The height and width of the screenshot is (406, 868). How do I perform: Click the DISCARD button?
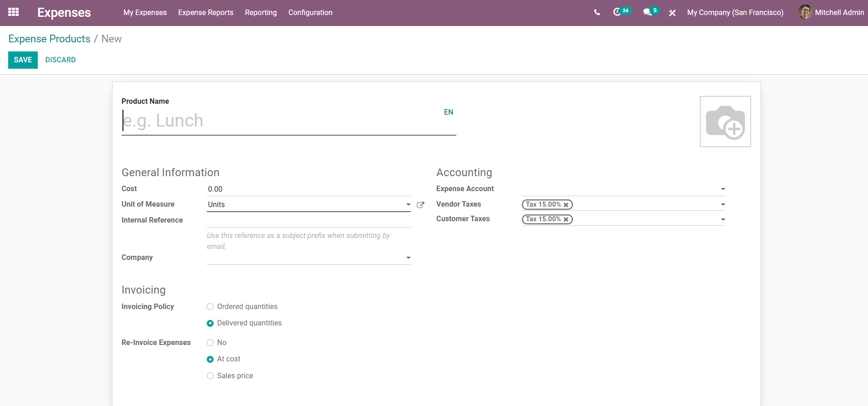pyautogui.click(x=61, y=60)
